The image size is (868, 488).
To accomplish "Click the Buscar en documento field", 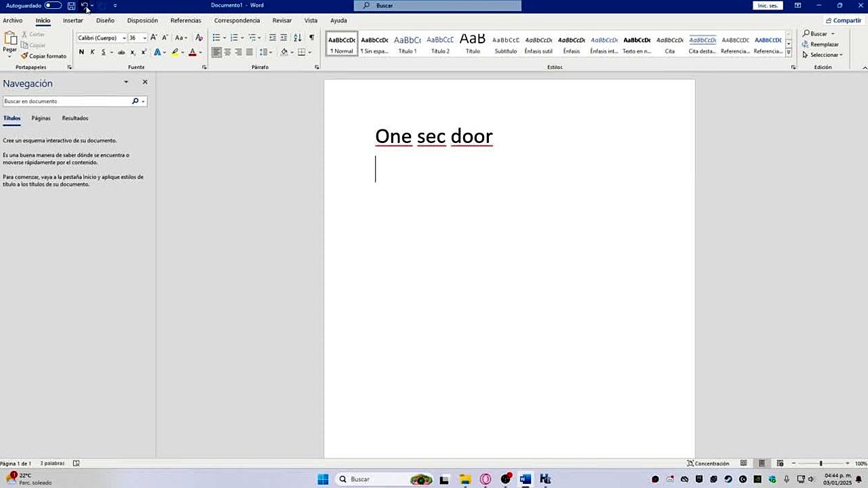I will coord(66,101).
